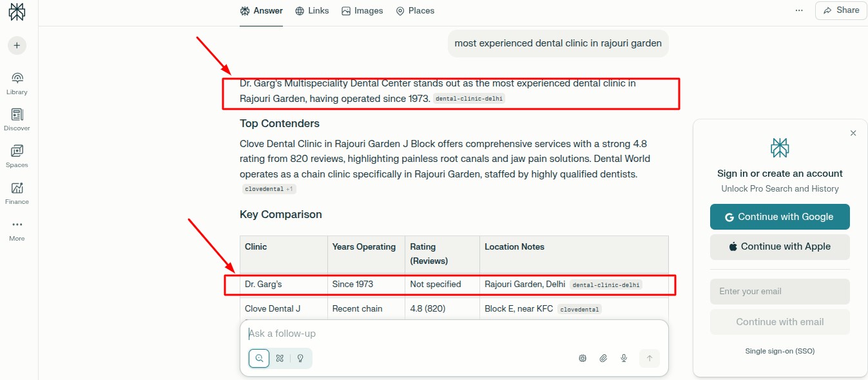The height and width of the screenshot is (380, 868).
Task: Open the Library section
Action: 17,83
